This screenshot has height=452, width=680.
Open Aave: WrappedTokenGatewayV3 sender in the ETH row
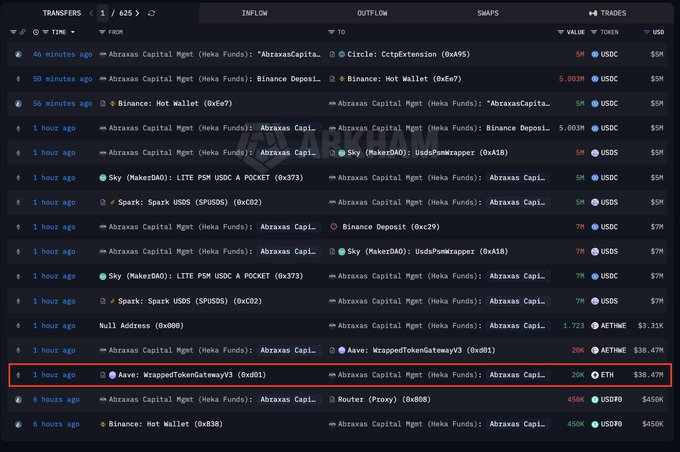[192, 375]
